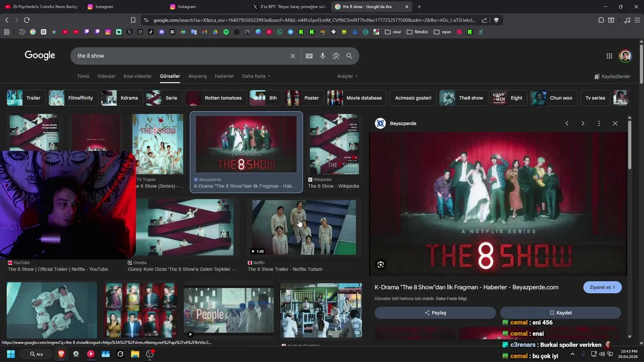This screenshot has width=644, height=362.
Task: Show previous image in preview panel
Action: point(567,123)
